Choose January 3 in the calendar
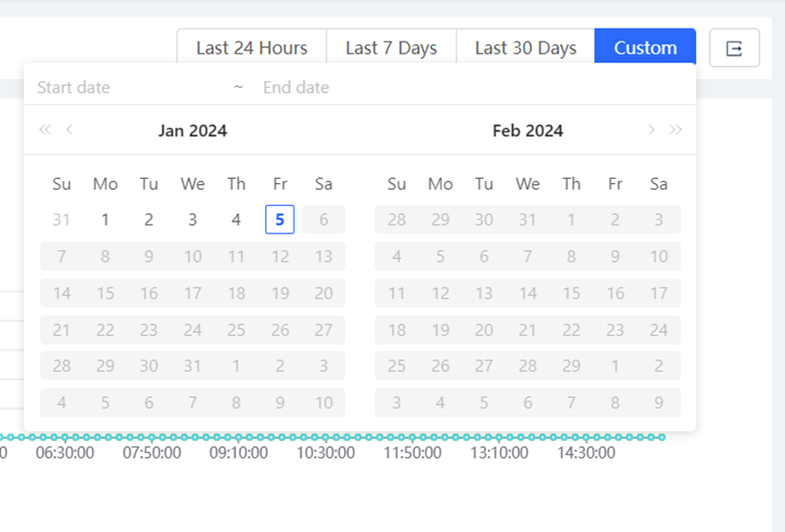Image resolution: width=785 pixels, height=532 pixels. [193, 220]
